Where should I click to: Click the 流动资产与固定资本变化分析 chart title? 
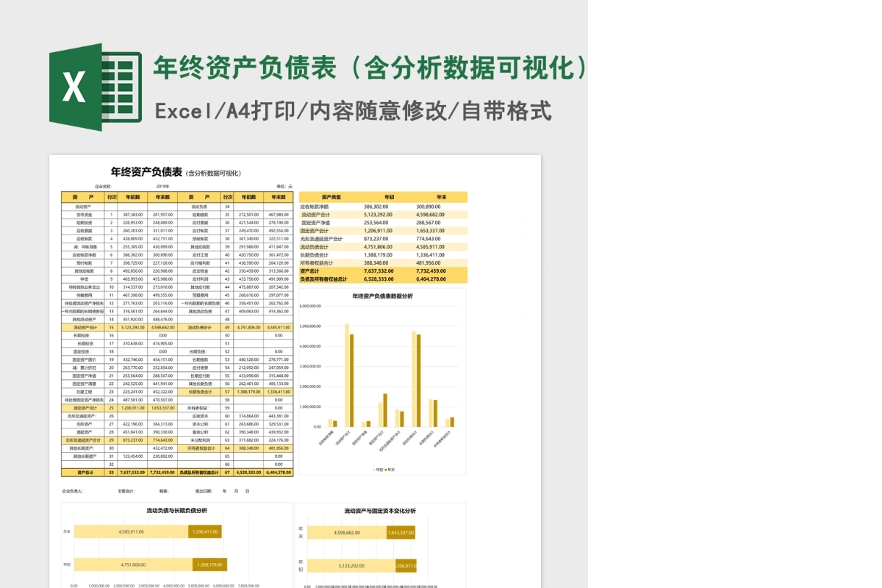(x=380, y=510)
